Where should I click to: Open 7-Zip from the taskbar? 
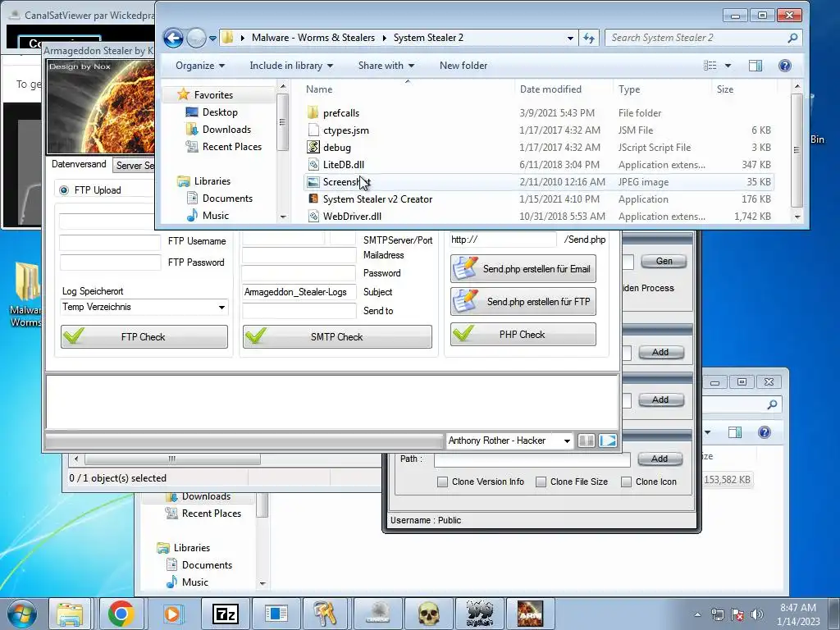tap(225, 614)
